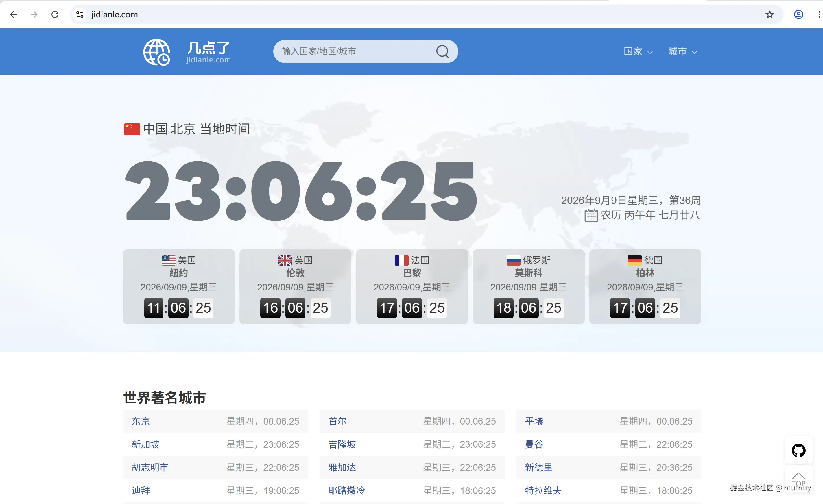Image resolution: width=823 pixels, height=504 pixels.
Task: Open the 东京 city link
Action: tap(141, 421)
